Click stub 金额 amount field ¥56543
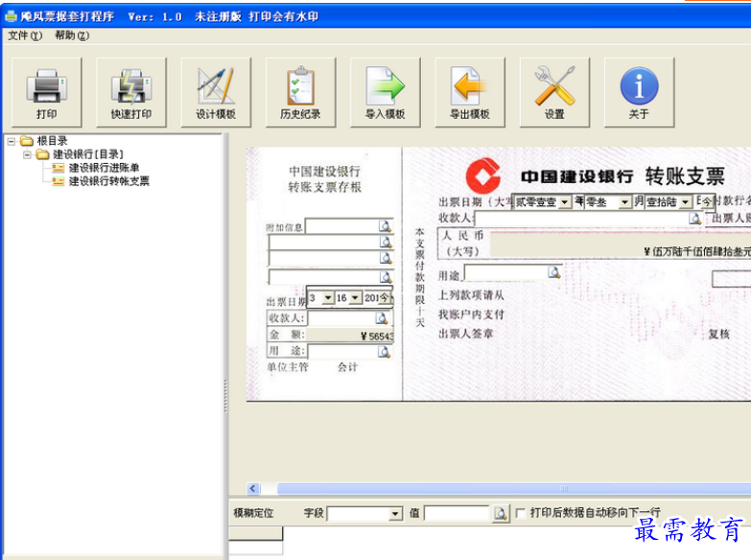751x560 pixels. click(349, 336)
